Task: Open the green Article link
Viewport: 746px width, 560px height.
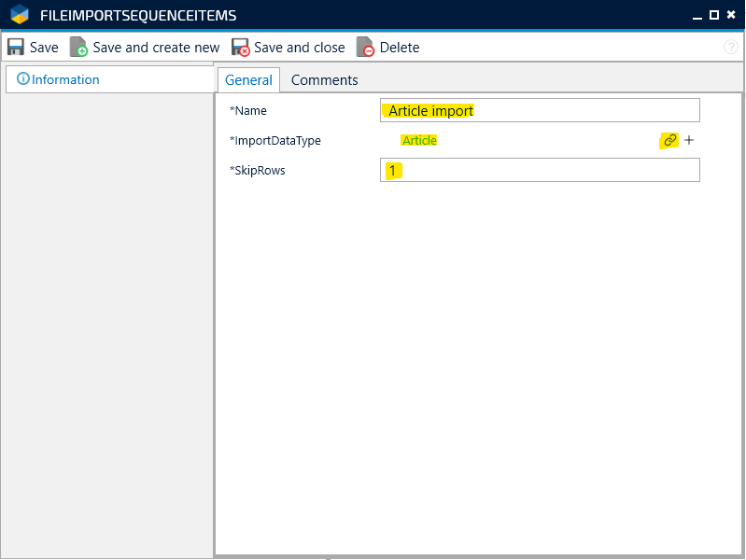Action: click(x=418, y=141)
